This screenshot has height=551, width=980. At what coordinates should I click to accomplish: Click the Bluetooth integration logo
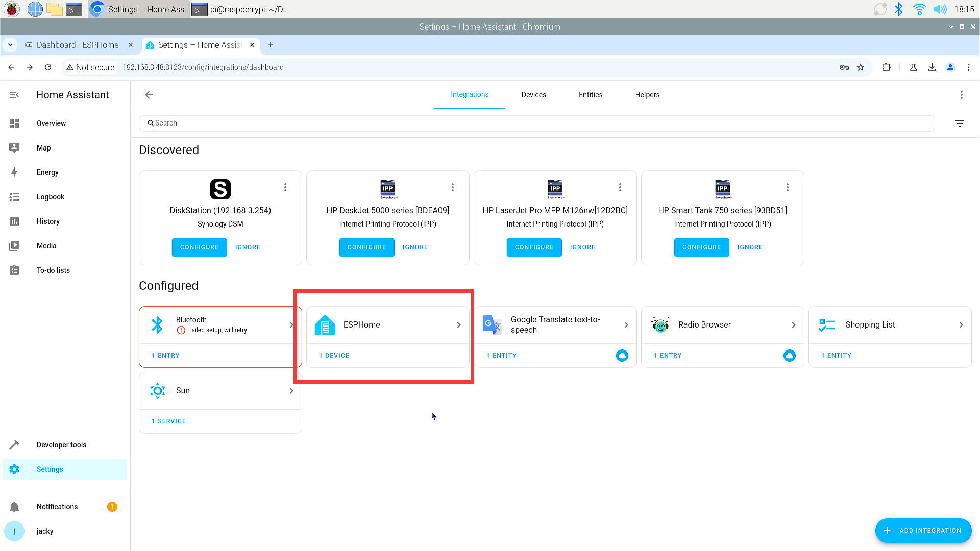(158, 325)
